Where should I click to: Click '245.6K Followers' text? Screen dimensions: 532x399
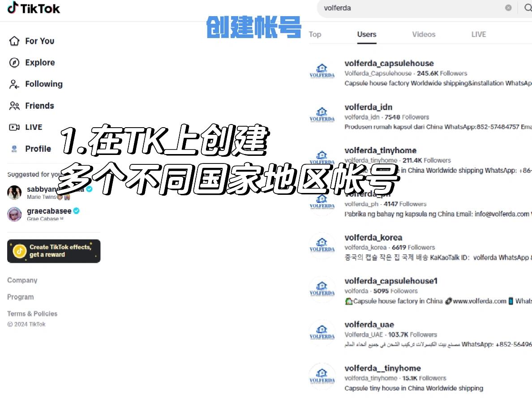(442, 73)
